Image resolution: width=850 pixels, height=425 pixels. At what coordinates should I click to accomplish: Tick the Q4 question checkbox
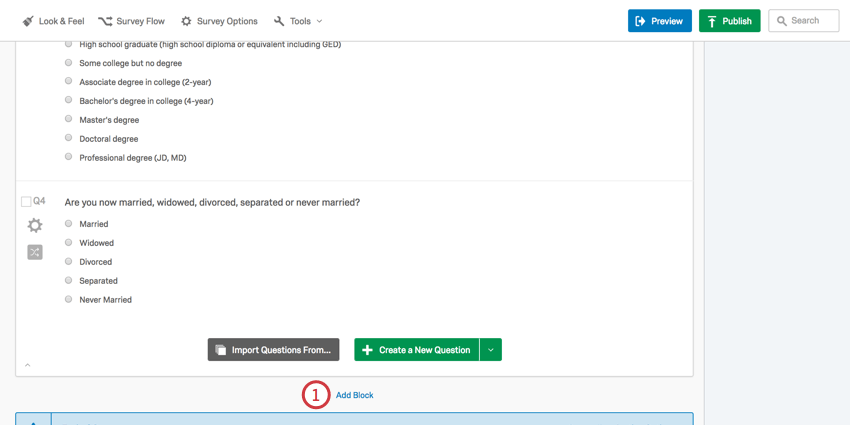pos(25,202)
